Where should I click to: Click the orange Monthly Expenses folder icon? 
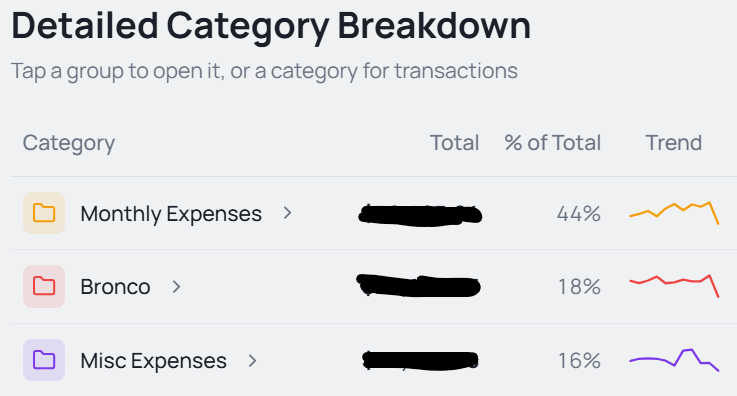pos(44,213)
